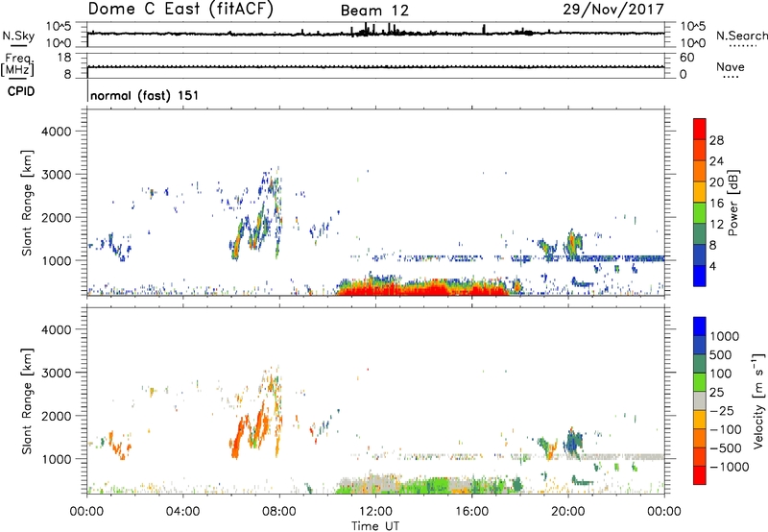The width and height of the screenshot is (768, 532).
Task: Click the left '10^5' noise axis tick
Action: (60, 27)
